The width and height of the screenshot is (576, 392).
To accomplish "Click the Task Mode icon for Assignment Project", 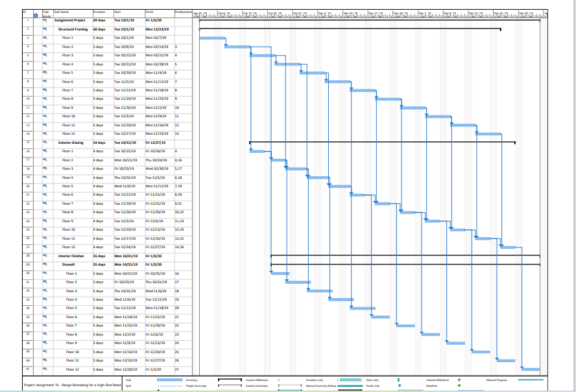I will coord(45,20).
